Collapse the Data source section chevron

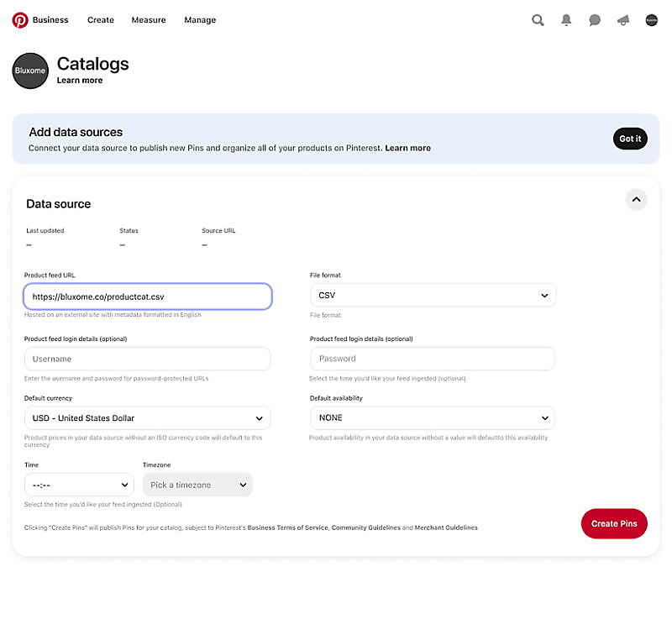pos(636,200)
